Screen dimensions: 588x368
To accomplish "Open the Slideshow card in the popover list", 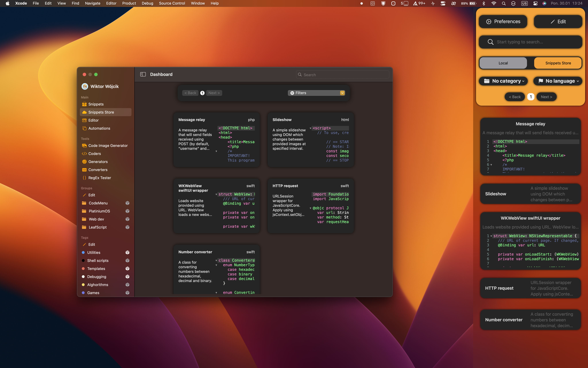I will point(530,194).
